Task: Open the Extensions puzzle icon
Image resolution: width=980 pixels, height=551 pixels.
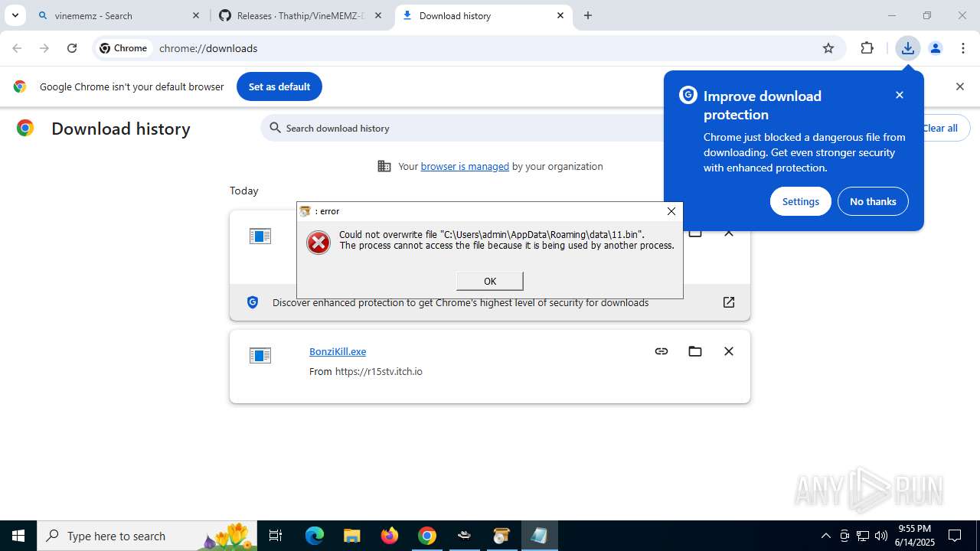Action: coord(867,48)
